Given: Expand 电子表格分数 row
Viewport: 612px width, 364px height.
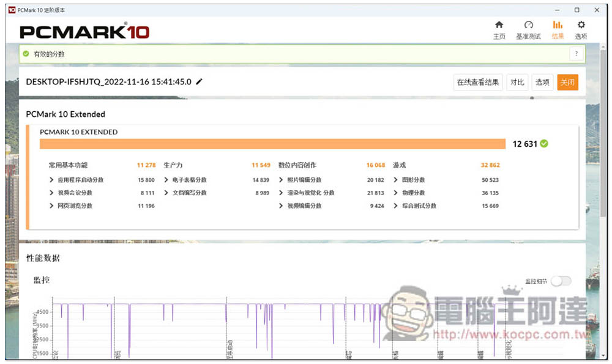Looking at the screenshot, I should [166, 180].
